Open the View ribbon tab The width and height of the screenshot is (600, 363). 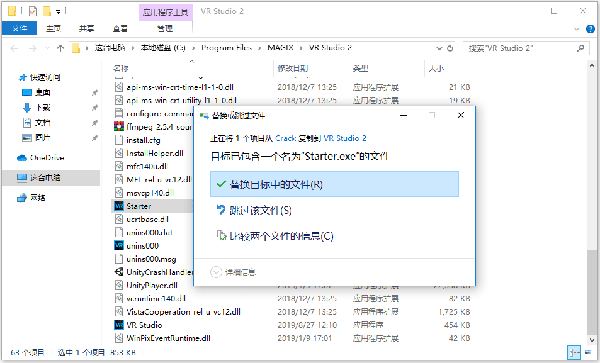click(120, 28)
